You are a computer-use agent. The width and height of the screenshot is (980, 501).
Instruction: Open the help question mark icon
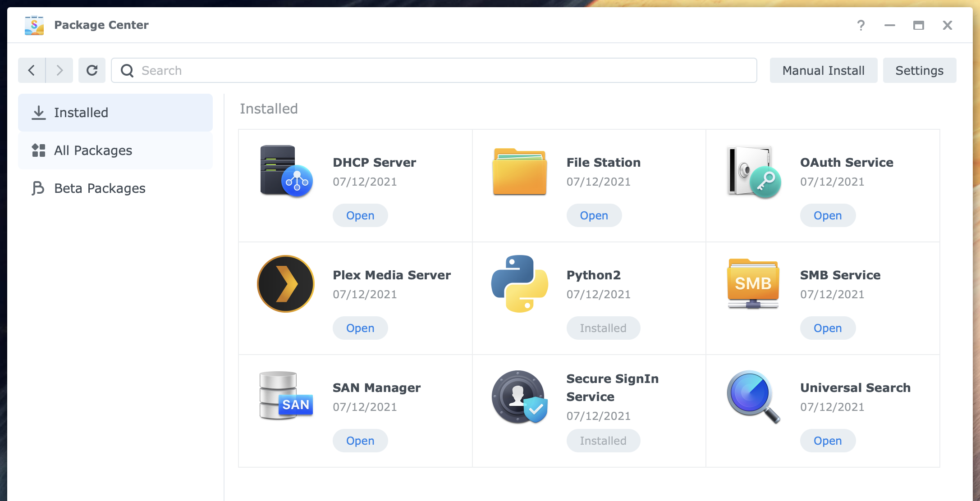click(861, 25)
